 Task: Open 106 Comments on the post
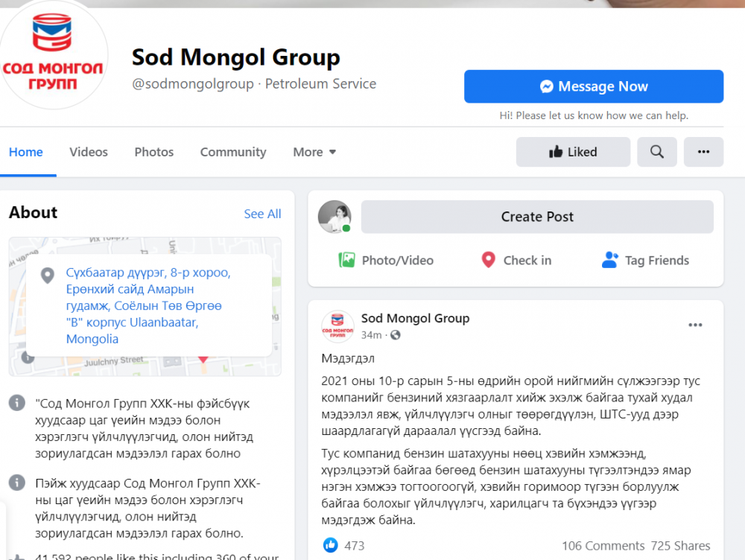603,546
